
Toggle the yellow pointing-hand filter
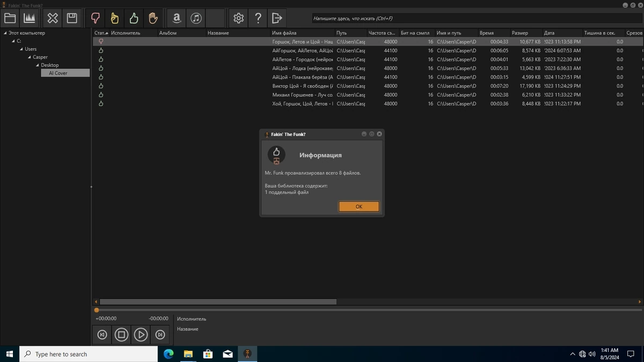coord(115,18)
